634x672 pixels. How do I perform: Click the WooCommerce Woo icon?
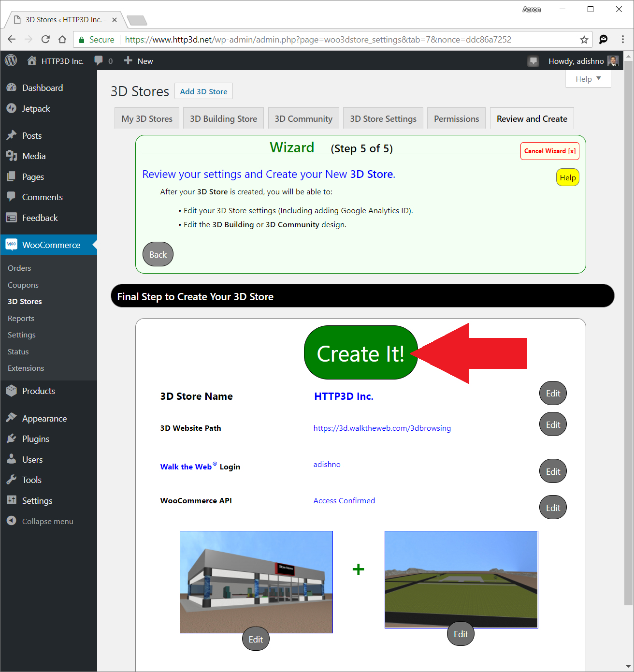[x=12, y=245]
